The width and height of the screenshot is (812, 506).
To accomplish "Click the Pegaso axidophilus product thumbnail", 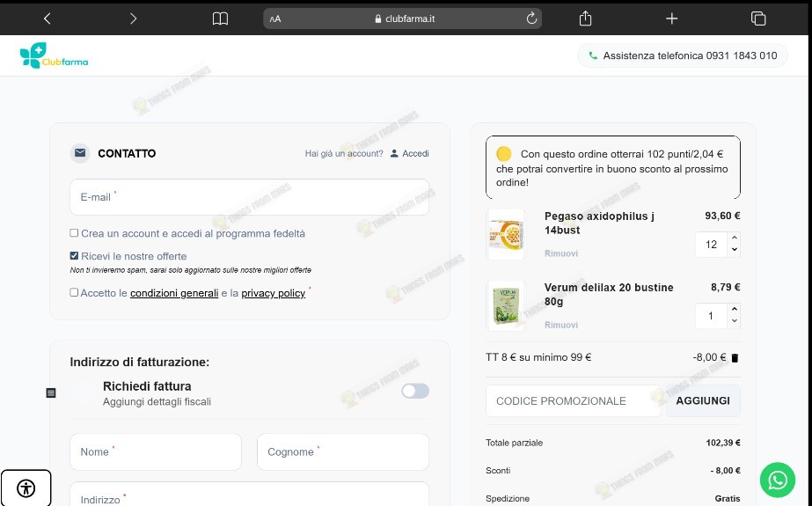I will coord(506,235).
